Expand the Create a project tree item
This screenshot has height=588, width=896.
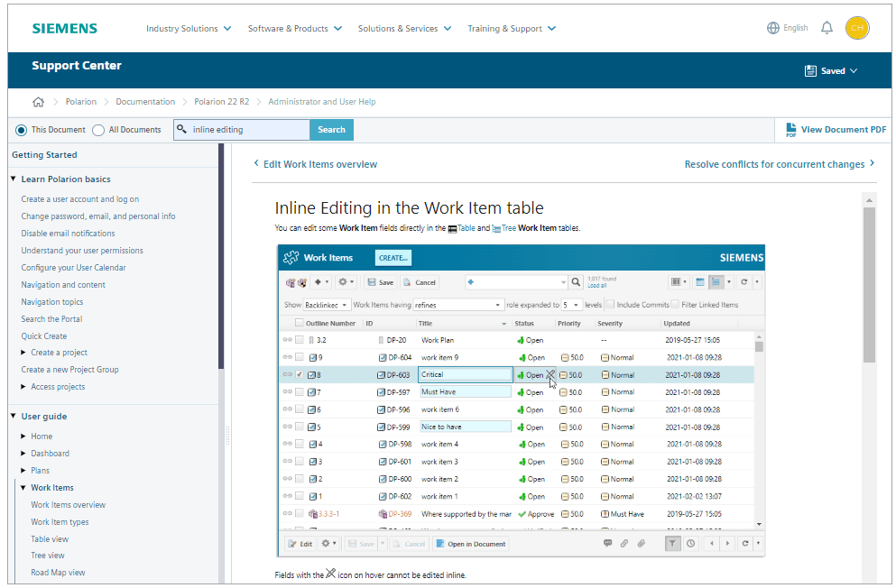click(23, 353)
